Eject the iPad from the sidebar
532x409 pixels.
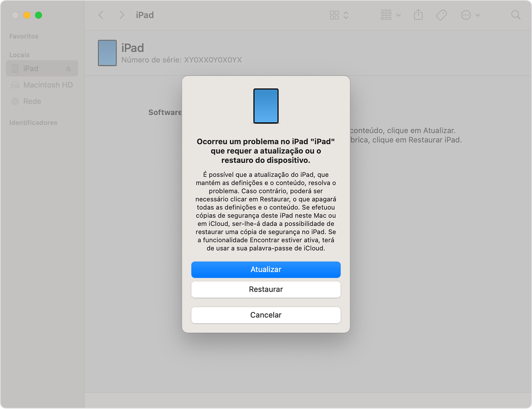[x=68, y=69]
